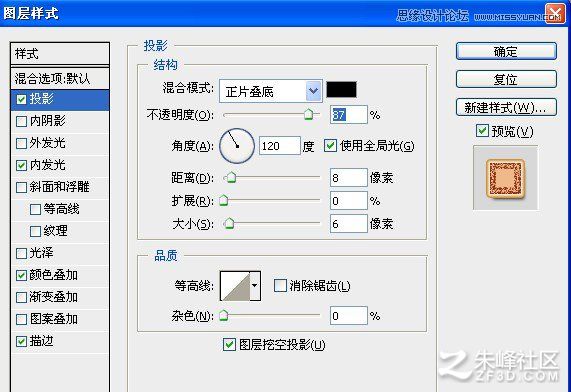Enable the 内阴影 checkbox
571x392 pixels.
pos(21,121)
